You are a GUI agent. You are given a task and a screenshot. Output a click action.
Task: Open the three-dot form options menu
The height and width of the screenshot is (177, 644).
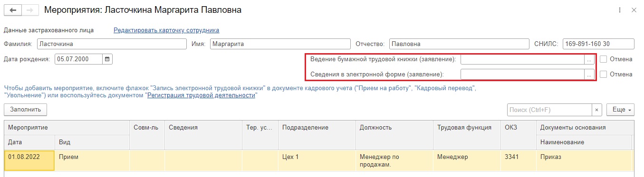click(620, 10)
